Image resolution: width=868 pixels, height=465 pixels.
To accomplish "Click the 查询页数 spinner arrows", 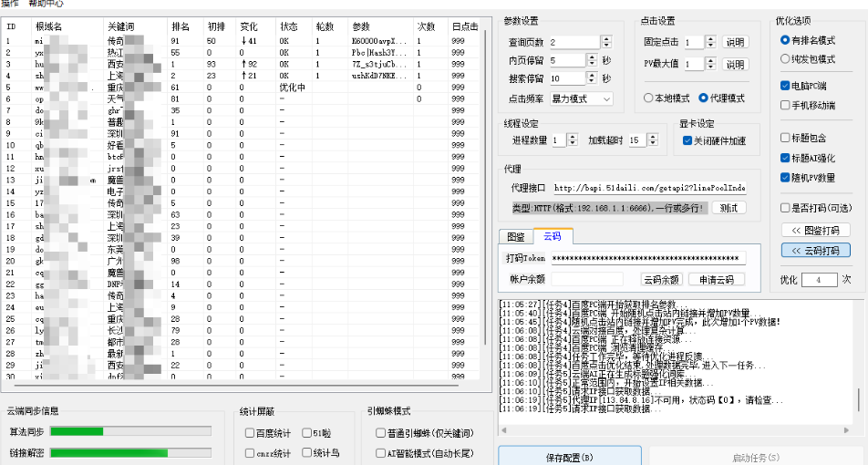I will [605, 43].
